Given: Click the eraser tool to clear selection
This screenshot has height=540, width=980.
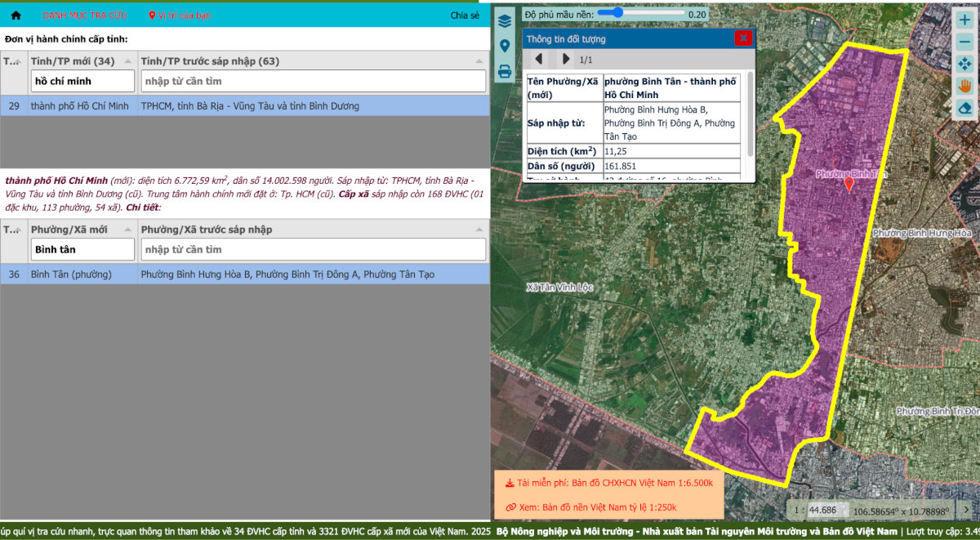Looking at the screenshot, I should point(964,108).
